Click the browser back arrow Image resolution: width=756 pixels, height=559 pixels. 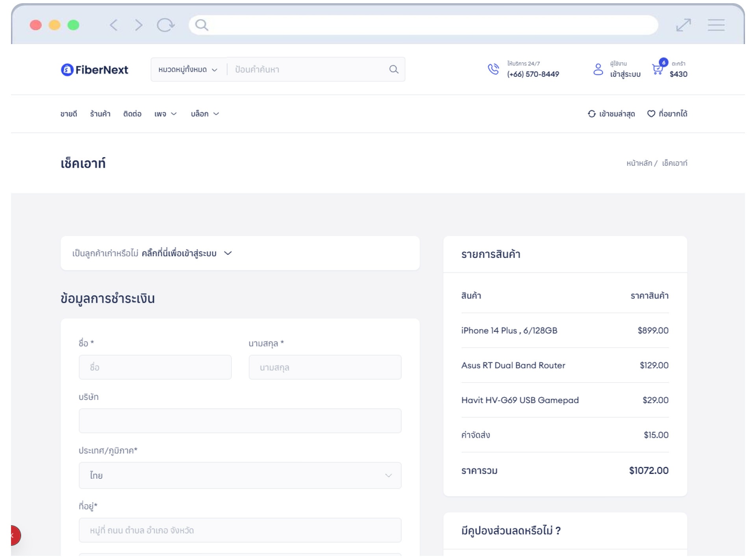(x=113, y=25)
